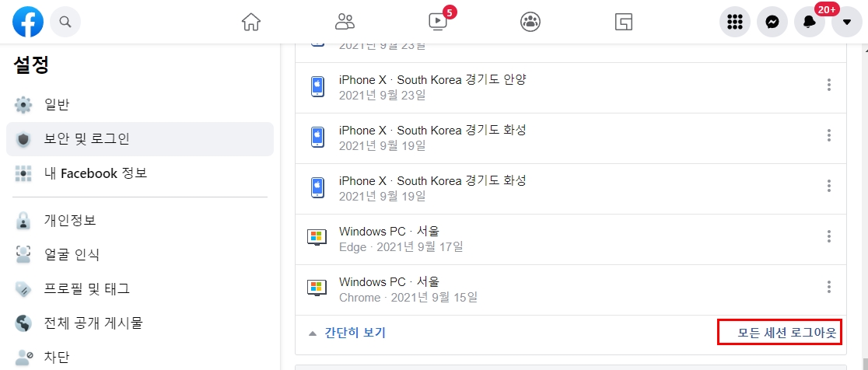Click text 'iPhone X · South Korea 경기도 안양'
Viewport: 868px width, 370px height.
coord(432,80)
